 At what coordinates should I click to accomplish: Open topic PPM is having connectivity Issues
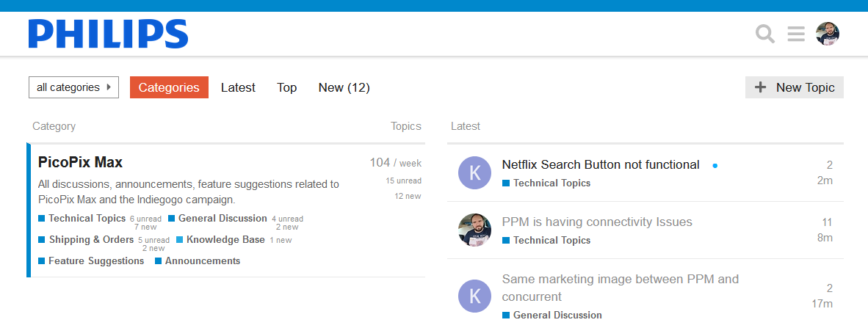pyautogui.click(x=597, y=222)
